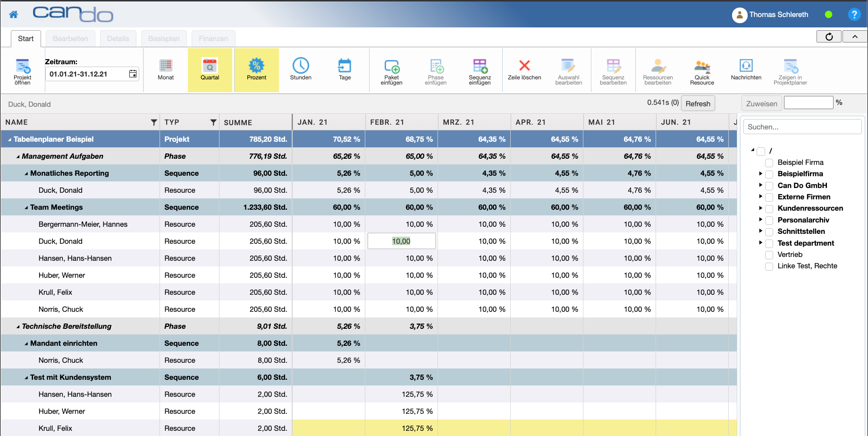Collapse Technische Bereitstellung phase
This screenshot has width=868, height=436.
pyautogui.click(x=18, y=327)
